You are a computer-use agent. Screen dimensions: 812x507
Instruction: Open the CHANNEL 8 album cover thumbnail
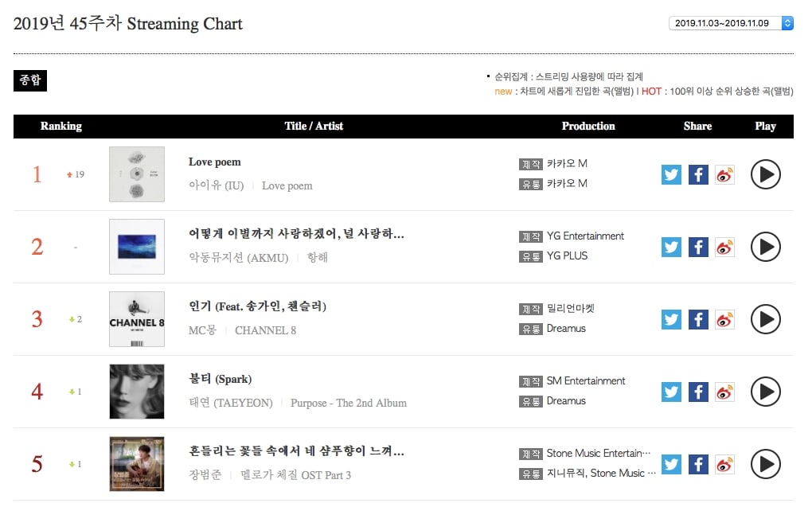137,319
